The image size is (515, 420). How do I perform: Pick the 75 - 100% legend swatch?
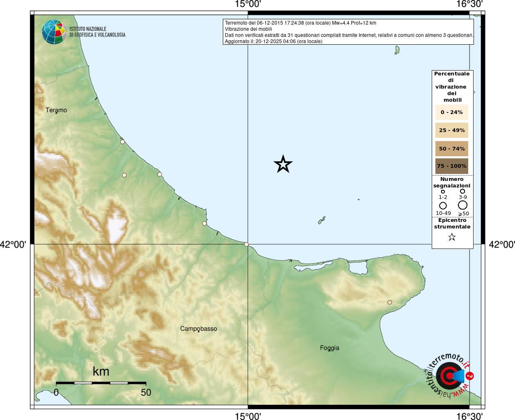[x=451, y=166]
